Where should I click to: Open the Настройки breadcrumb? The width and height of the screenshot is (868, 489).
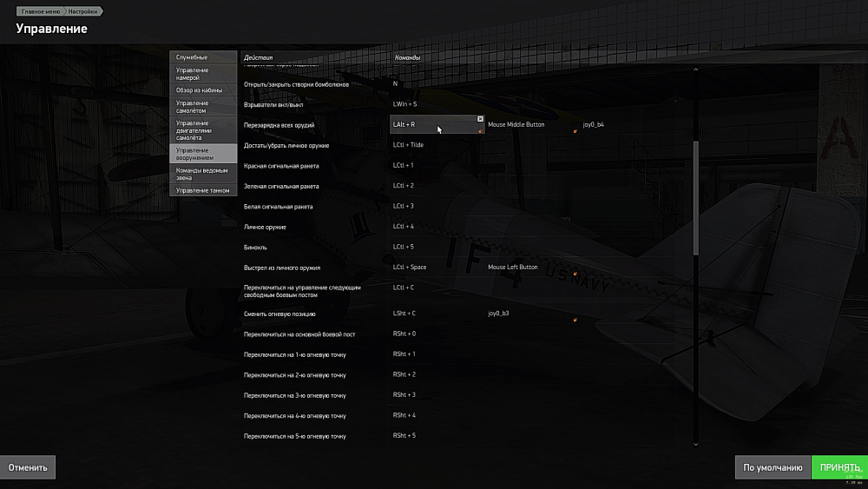coord(83,11)
